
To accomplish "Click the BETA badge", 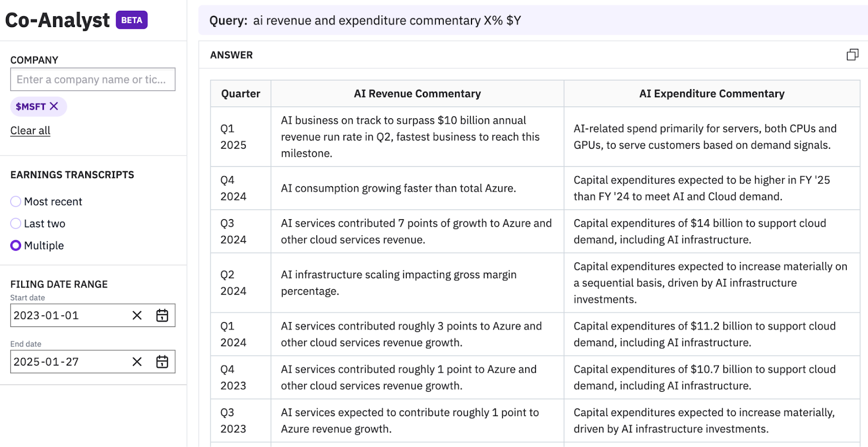I will point(132,20).
